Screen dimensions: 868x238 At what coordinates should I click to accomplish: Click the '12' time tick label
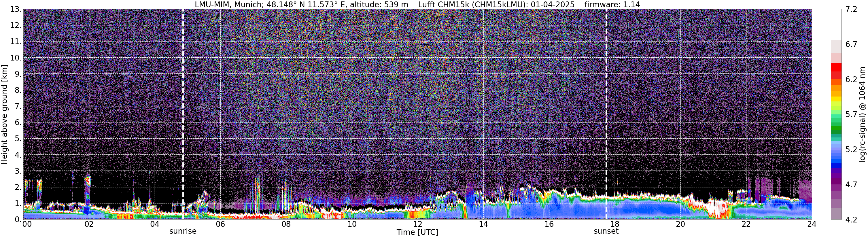(417, 224)
